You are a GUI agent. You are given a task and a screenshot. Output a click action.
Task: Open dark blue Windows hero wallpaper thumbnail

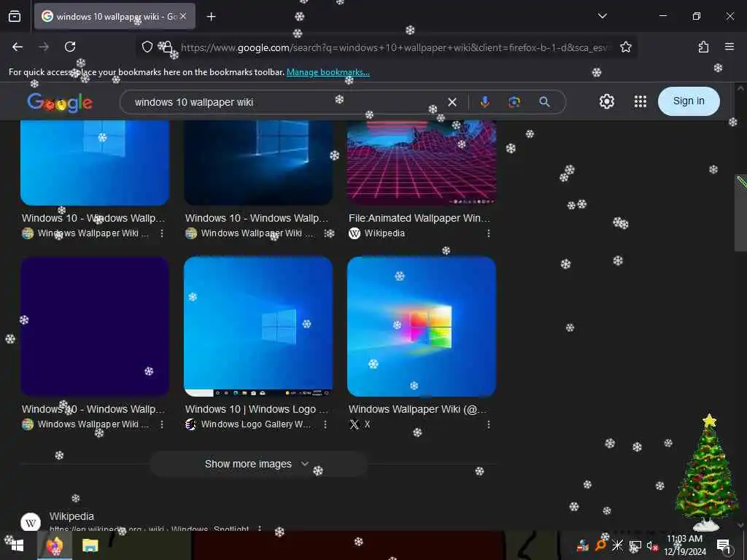pos(258,163)
